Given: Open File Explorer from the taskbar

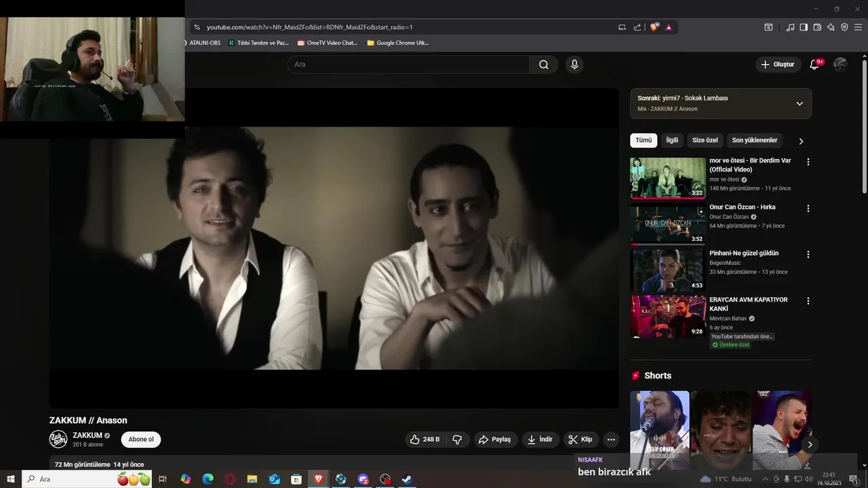Looking at the screenshot, I should point(252,479).
